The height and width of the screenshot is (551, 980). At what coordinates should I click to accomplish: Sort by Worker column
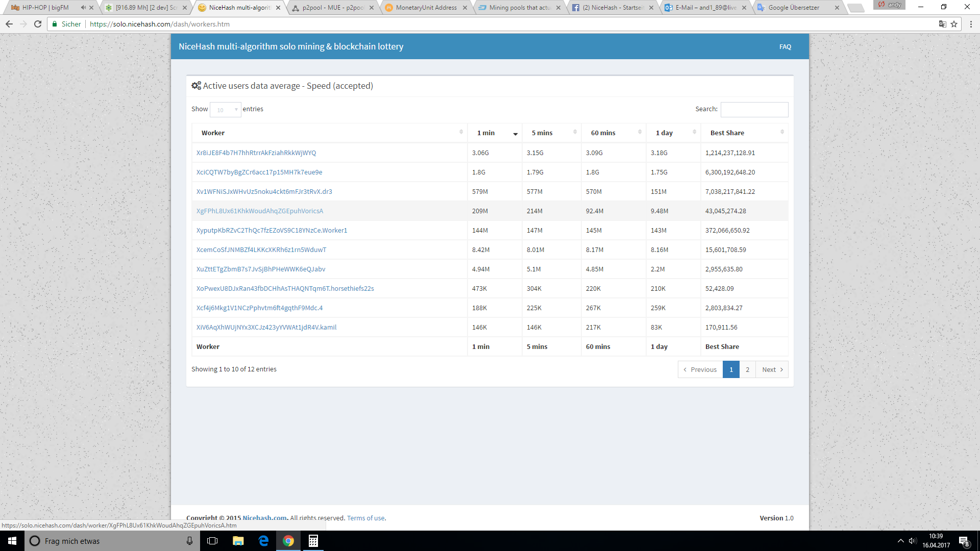click(x=329, y=133)
